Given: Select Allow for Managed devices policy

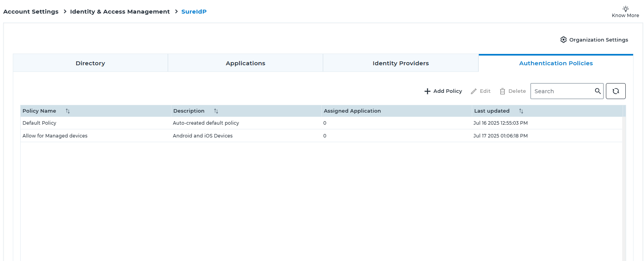Looking at the screenshot, I should (55, 136).
